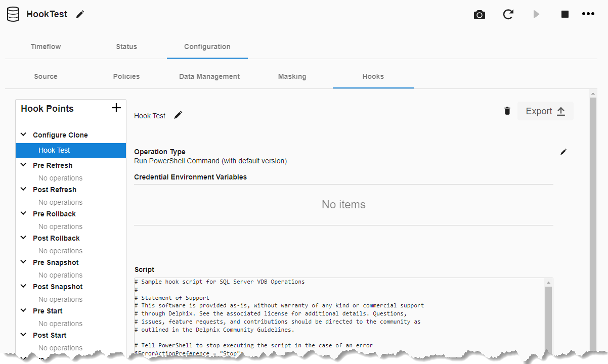Take a snapshot with the camera icon
This screenshot has height=364, width=608.
click(480, 15)
